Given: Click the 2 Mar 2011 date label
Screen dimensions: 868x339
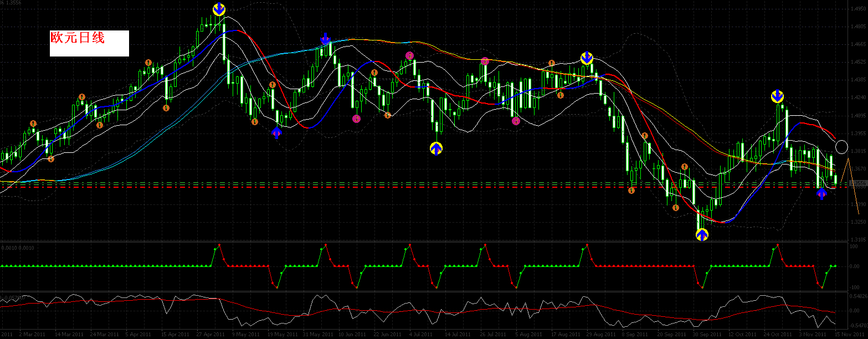Looking at the screenshot, I should click(32, 335).
